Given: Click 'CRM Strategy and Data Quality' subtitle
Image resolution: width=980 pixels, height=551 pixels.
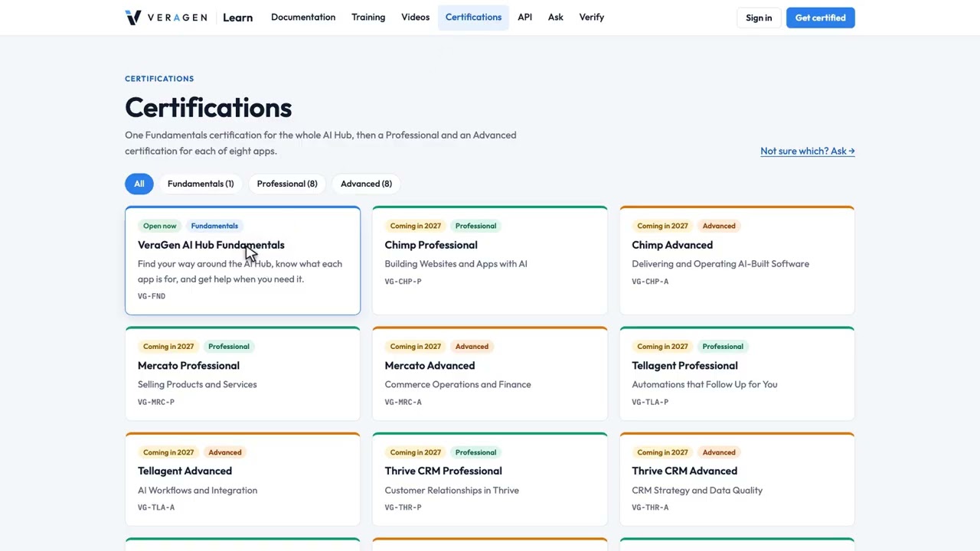Looking at the screenshot, I should coord(697,490).
